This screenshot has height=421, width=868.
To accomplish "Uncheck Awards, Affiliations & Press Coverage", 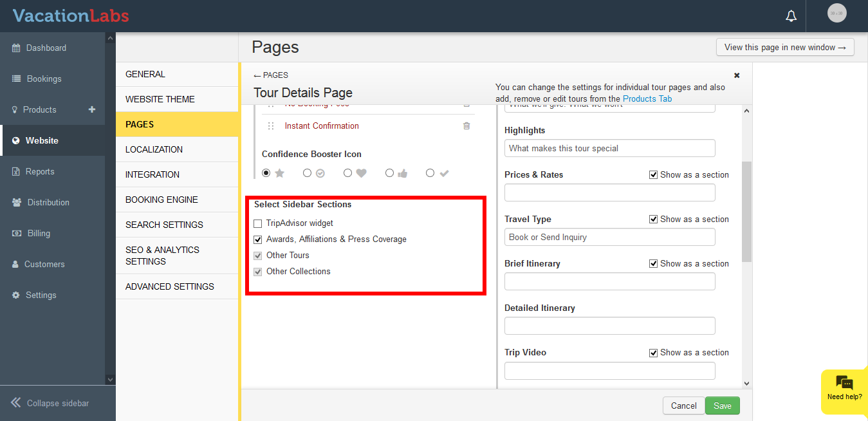I will 258,239.
